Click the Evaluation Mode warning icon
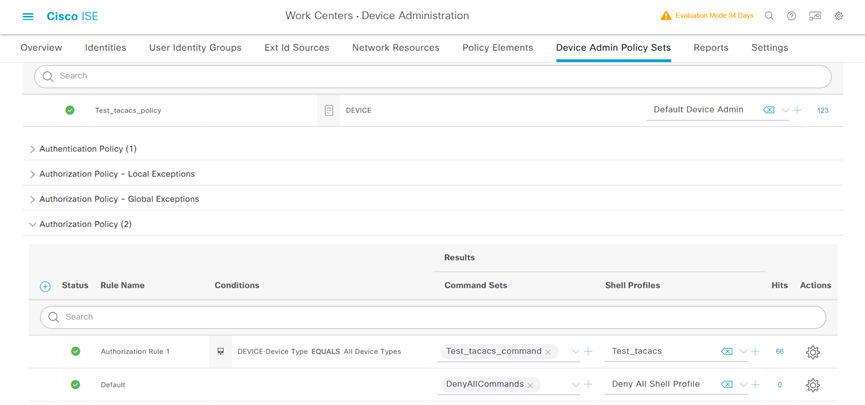Screen dimensions: 865x405 (x=666, y=16)
